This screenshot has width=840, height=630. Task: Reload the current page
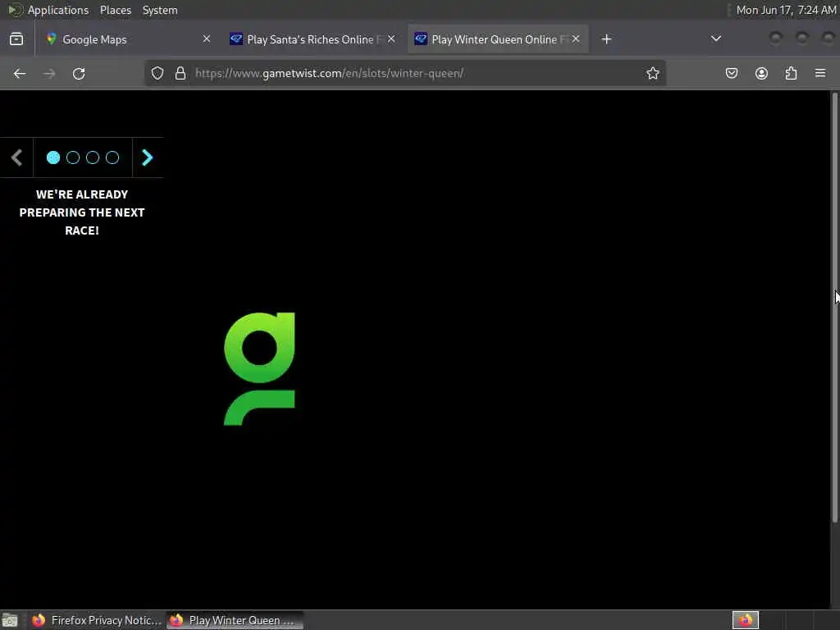click(79, 73)
